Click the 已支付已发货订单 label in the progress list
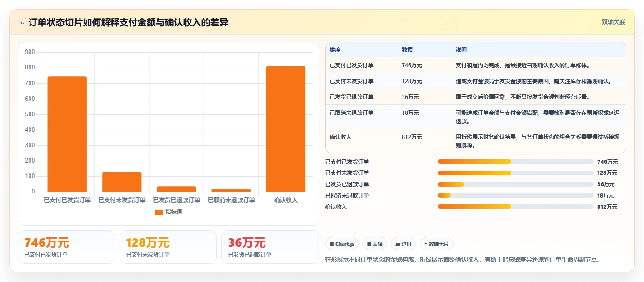 347,162
